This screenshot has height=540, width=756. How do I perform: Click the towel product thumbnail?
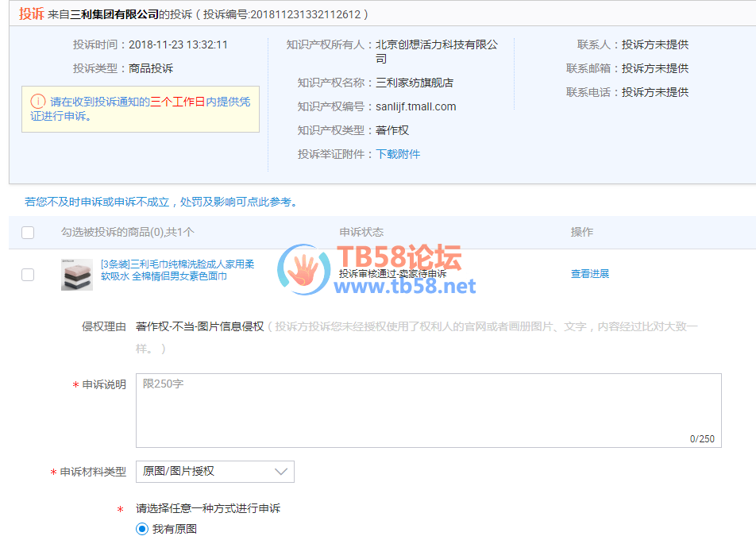(77, 275)
